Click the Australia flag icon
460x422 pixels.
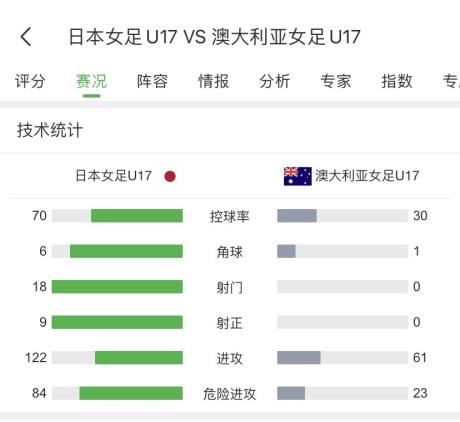(298, 176)
